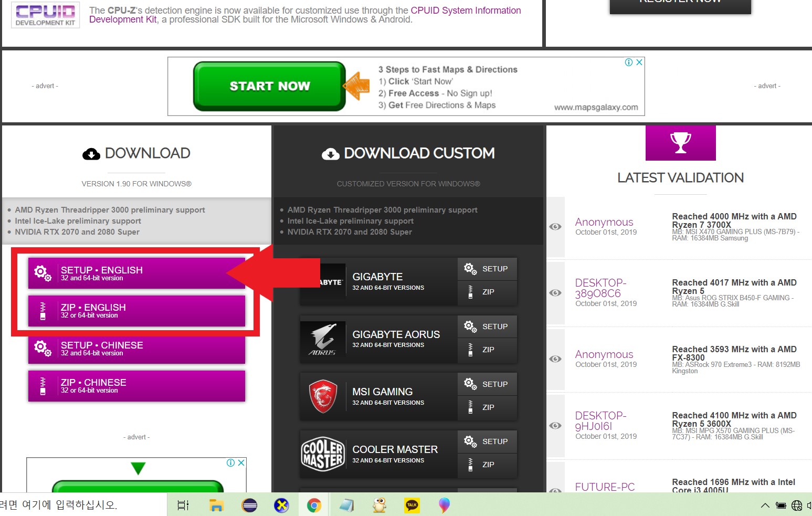Click the GIGABYTE AORUS title text

396,334
